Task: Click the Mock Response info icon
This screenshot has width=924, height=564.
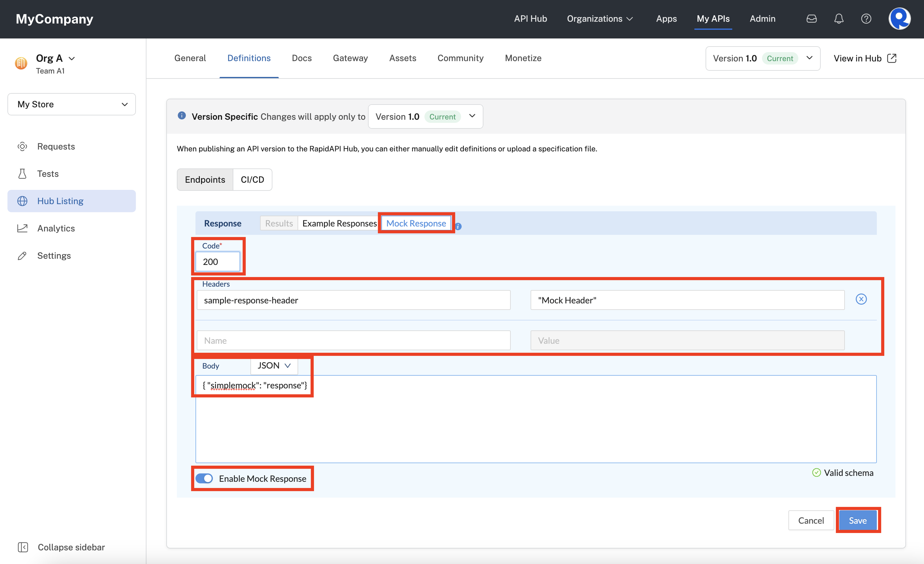Action: point(458,226)
